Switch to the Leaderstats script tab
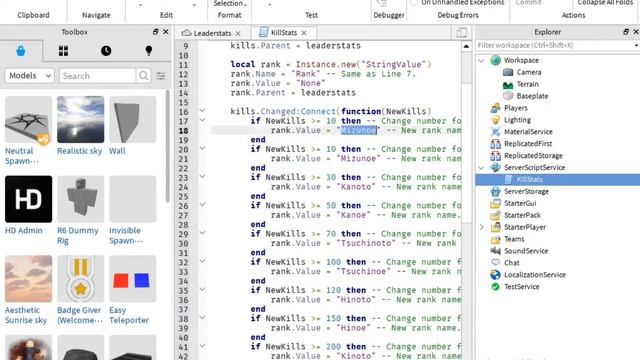 coord(212,33)
